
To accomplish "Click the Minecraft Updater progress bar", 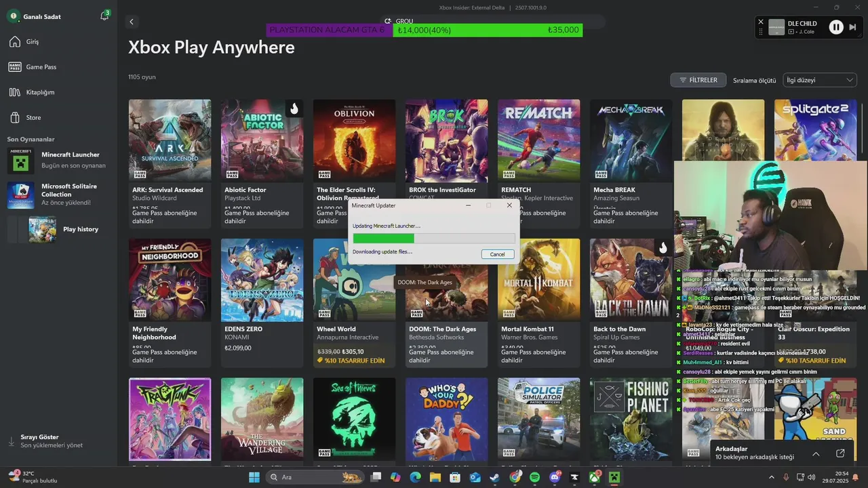I will (434, 239).
